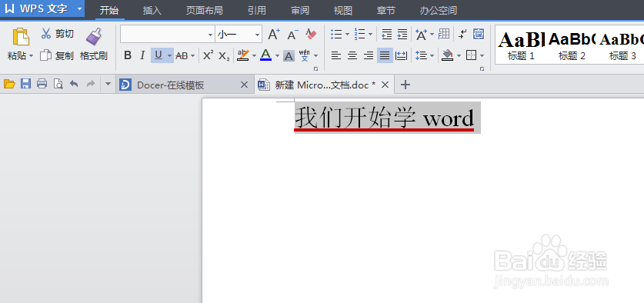Apply paragraph shading paint bucket color
The width and height of the screenshot is (644, 303).
tap(447, 55)
